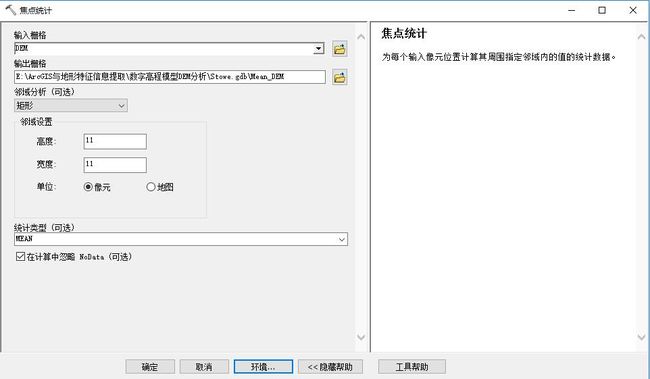Image resolution: width=650 pixels, height=379 pixels.
Task: Click scroll-up arrow of help pane
Action: tap(641, 37)
